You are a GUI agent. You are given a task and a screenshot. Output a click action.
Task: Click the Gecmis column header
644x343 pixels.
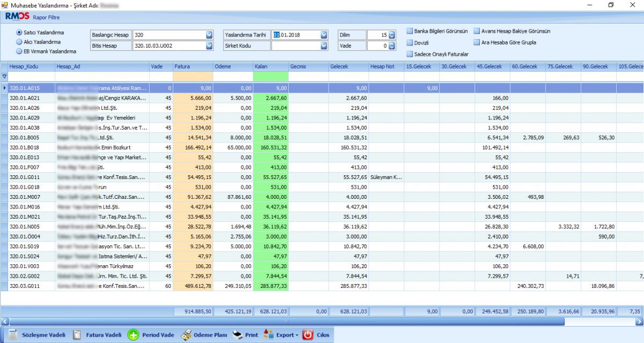coord(308,66)
